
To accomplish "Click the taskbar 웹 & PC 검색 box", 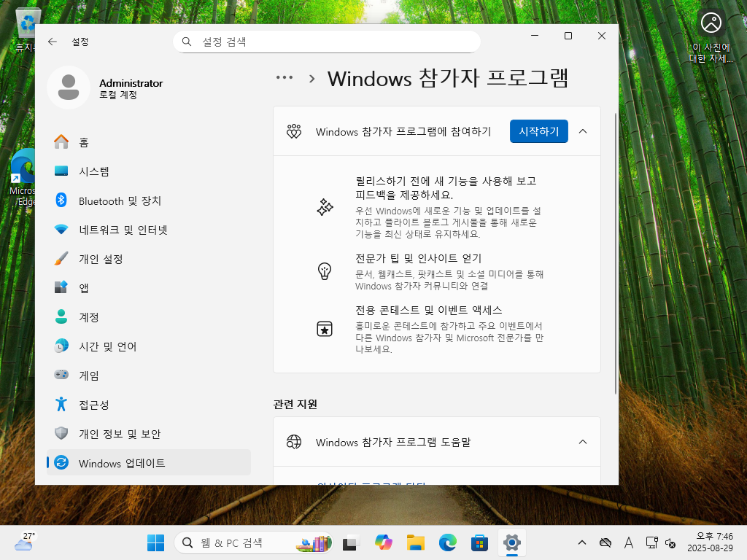I will (x=253, y=542).
